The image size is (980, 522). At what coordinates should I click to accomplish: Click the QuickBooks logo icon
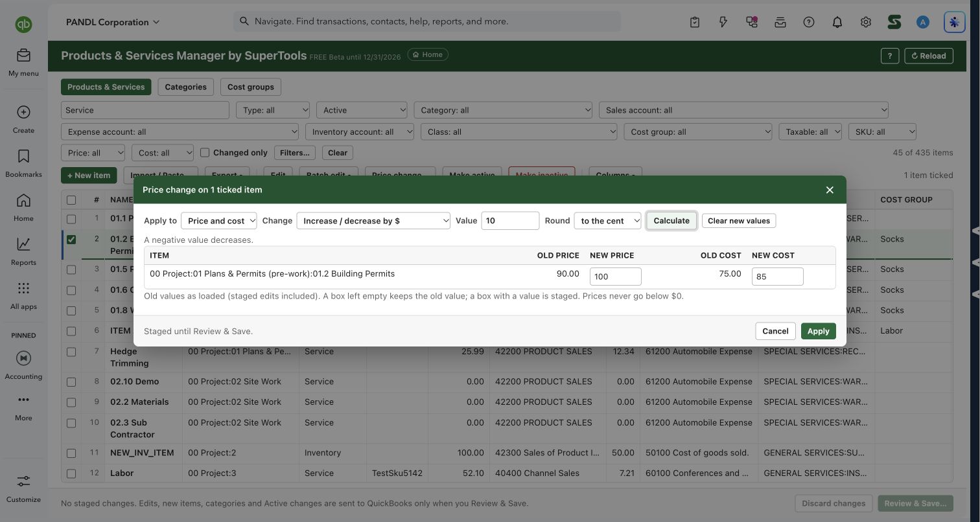(x=23, y=25)
